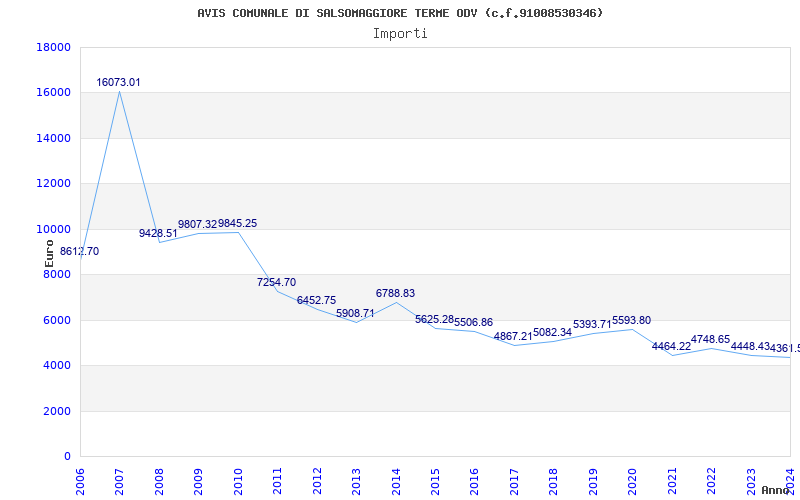Click the 2009 year label

coord(198,481)
